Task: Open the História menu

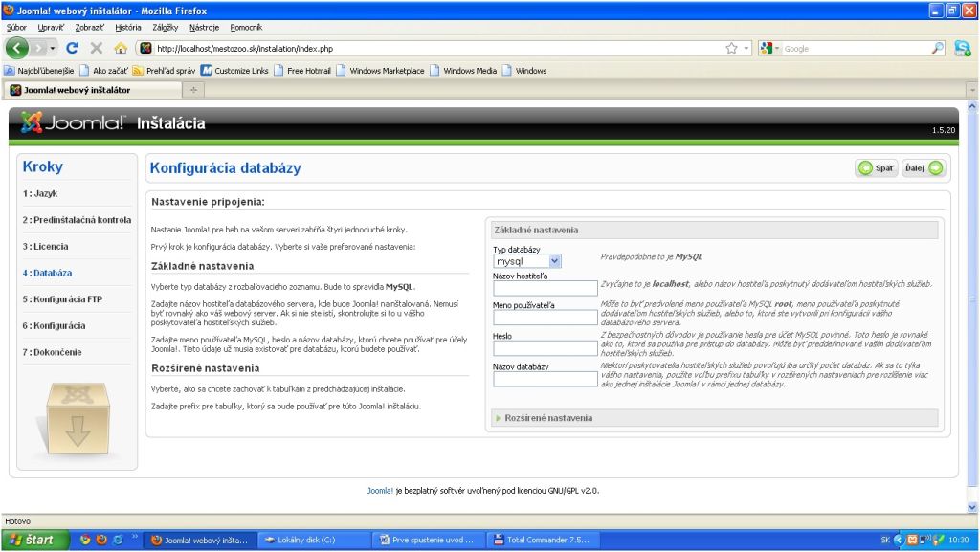Action: [128, 28]
